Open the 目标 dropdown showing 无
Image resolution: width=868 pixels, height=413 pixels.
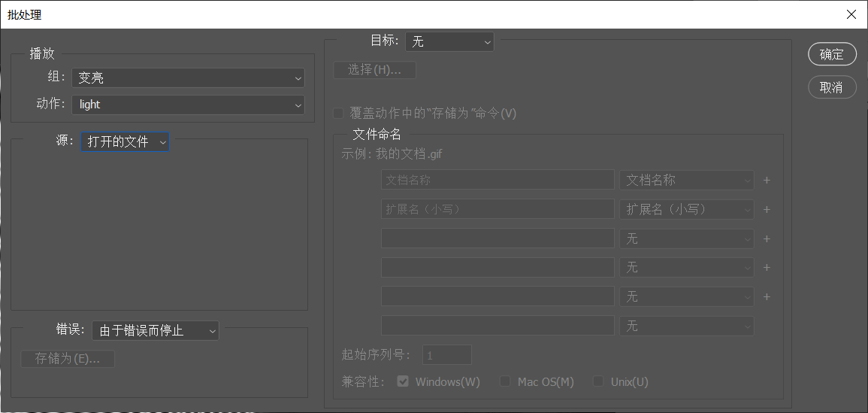point(449,41)
